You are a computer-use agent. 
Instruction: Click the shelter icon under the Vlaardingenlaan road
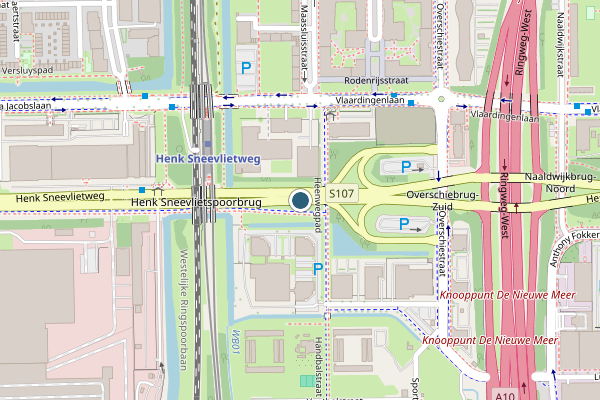(x=330, y=114)
